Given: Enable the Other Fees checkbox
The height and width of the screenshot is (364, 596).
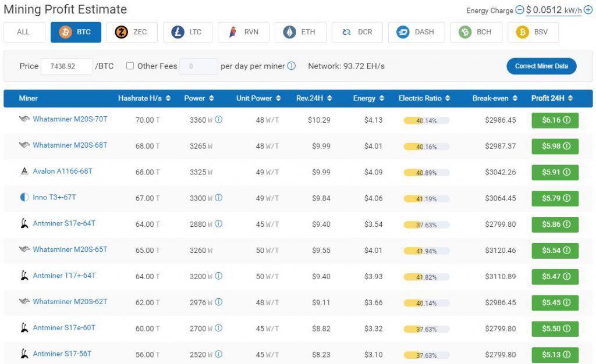Looking at the screenshot, I should point(130,66).
